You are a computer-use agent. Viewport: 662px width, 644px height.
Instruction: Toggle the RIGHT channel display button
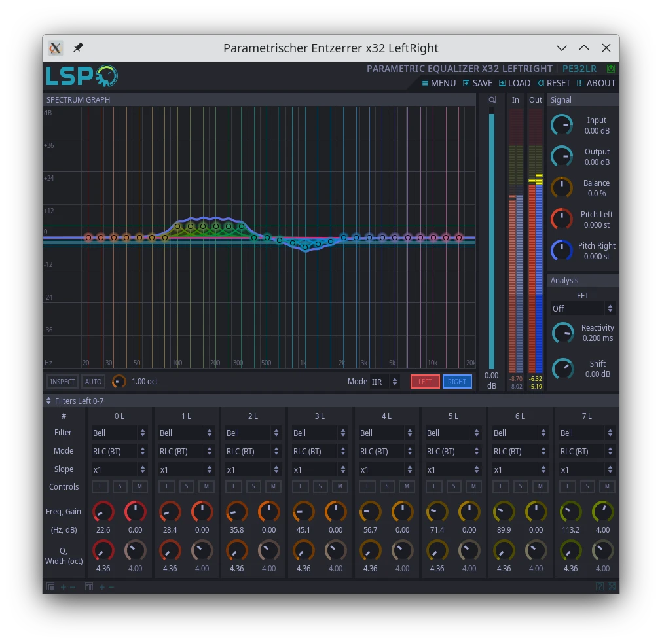(x=457, y=382)
